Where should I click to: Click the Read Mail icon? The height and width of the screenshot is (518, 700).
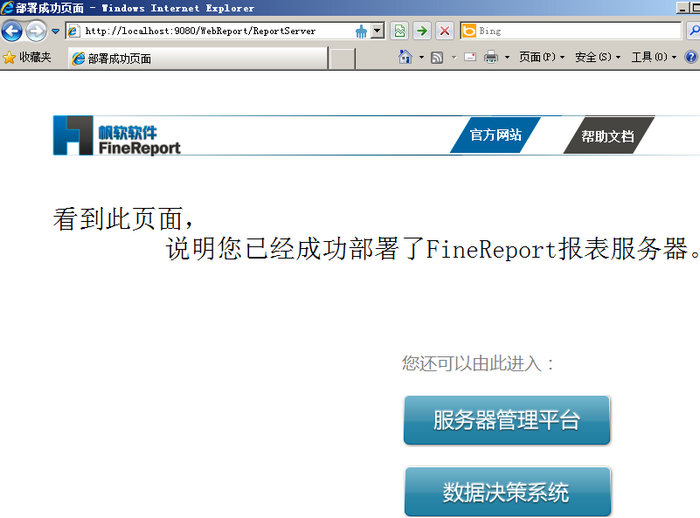click(x=470, y=57)
